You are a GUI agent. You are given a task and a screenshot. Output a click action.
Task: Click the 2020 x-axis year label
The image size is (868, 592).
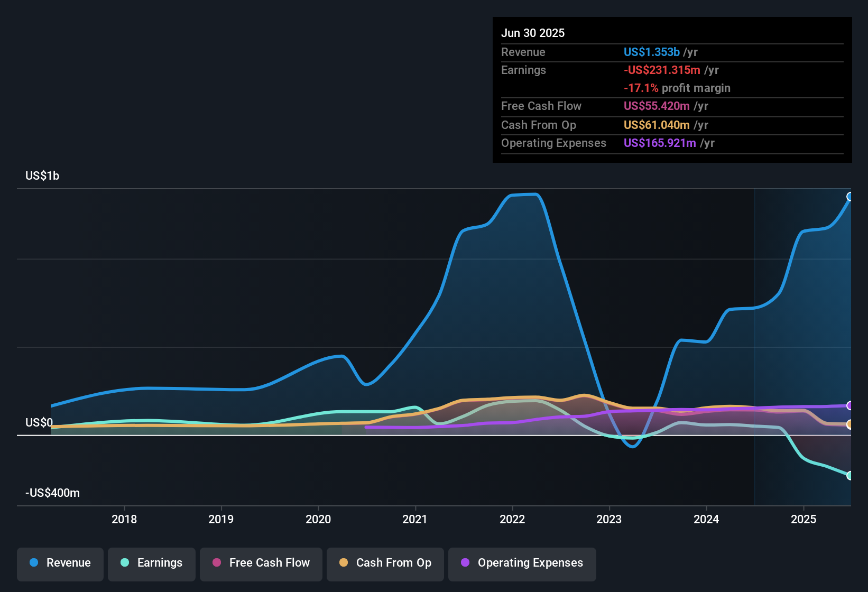click(x=318, y=520)
